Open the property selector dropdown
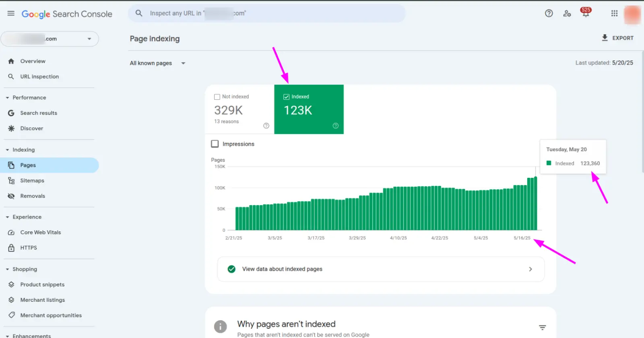Viewport: 644px width, 338px height. (x=50, y=39)
